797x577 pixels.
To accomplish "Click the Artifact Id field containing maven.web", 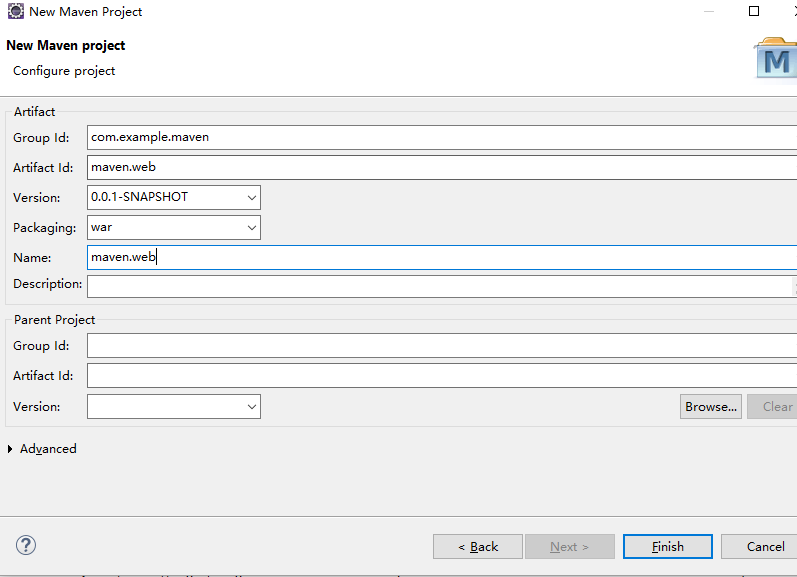I will [442, 168].
